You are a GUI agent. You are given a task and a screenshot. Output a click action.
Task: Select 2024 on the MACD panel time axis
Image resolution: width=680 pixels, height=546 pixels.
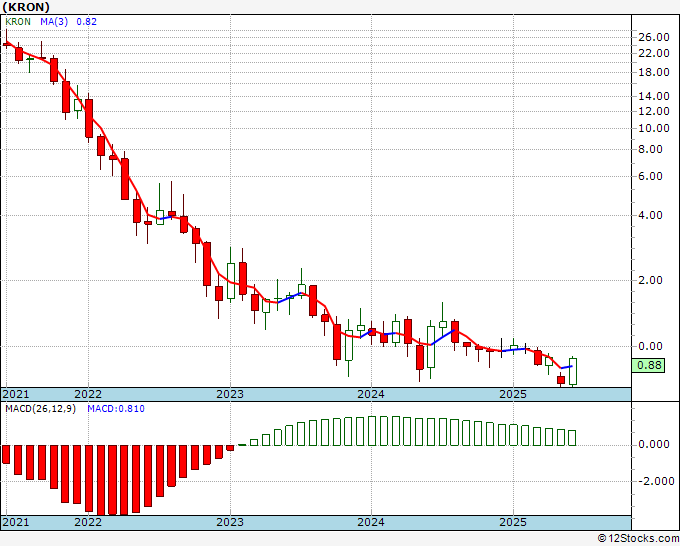pos(371,522)
